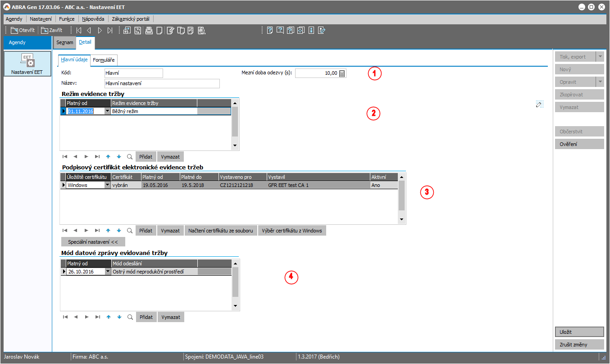Screen dimensions: 610x364
Task: Open calculator icon next to Mezní doba odezvy
Action: coord(342,73)
